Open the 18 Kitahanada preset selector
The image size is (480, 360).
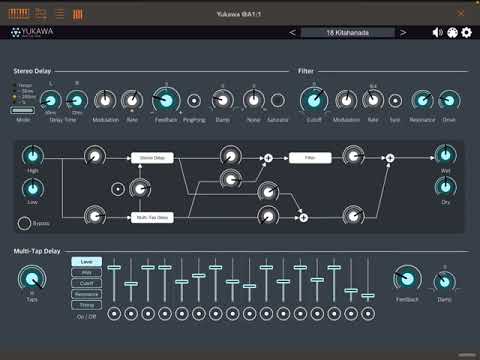(348, 33)
